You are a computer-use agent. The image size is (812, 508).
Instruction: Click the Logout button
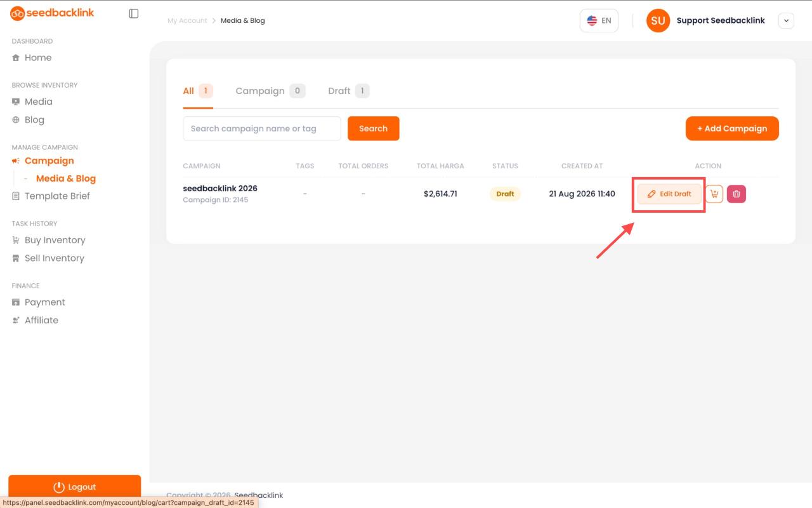click(75, 487)
